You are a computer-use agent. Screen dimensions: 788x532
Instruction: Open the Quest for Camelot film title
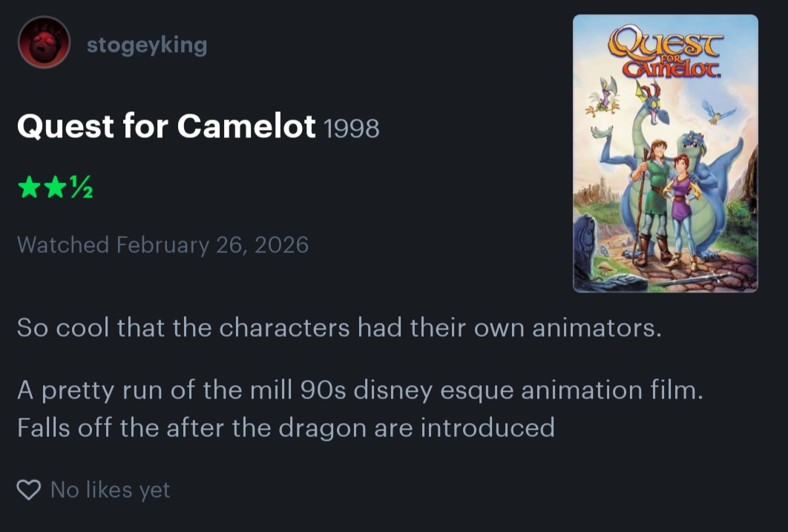tap(166, 127)
